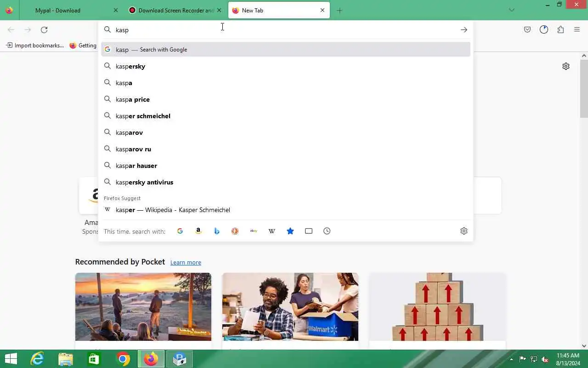Search in History clock icon
This screenshot has width=588, height=368.
[x=327, y=231]
